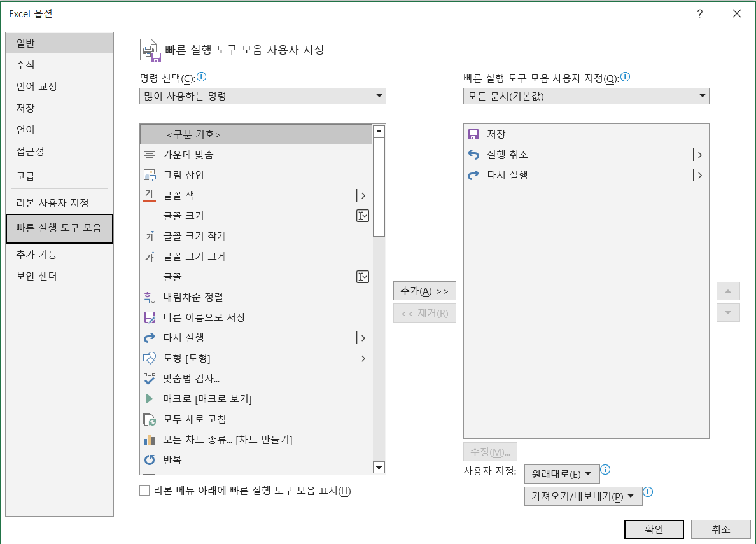Click the << 제거(R) button

424,314
